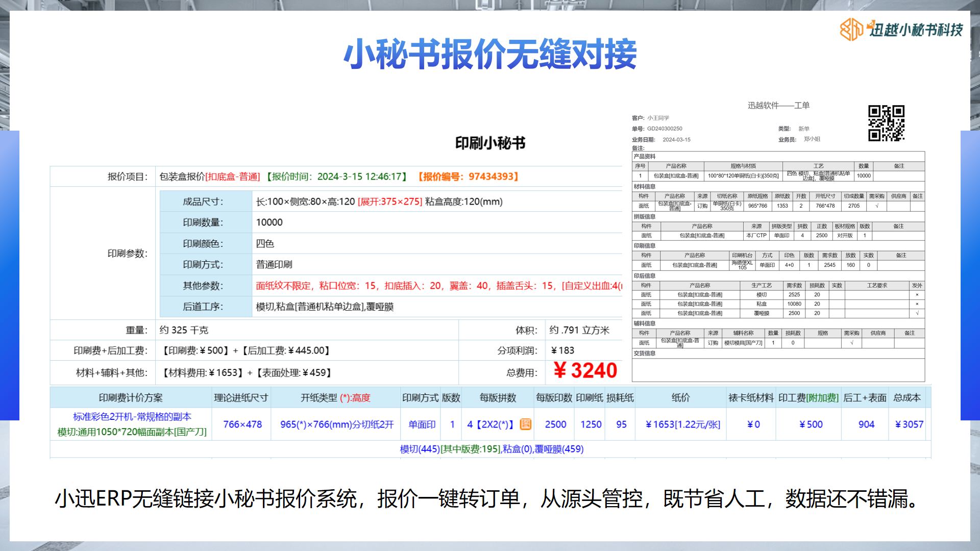Viewport: 980px width, 551px height.
Task: Click the 纸价 column header
Action: (681, 397)
